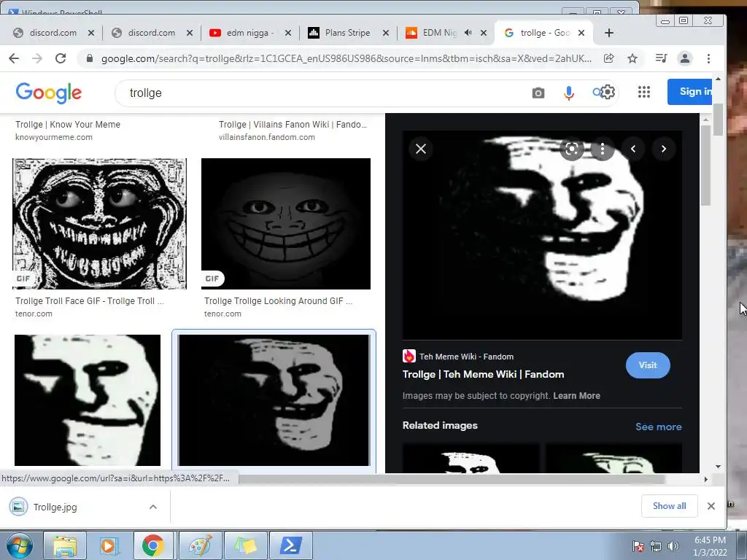Image resolution: width=747 pixels, height=560 pixels.
Task: Switch to the YouTube edm tab
Action: click(x=249, y=33)
